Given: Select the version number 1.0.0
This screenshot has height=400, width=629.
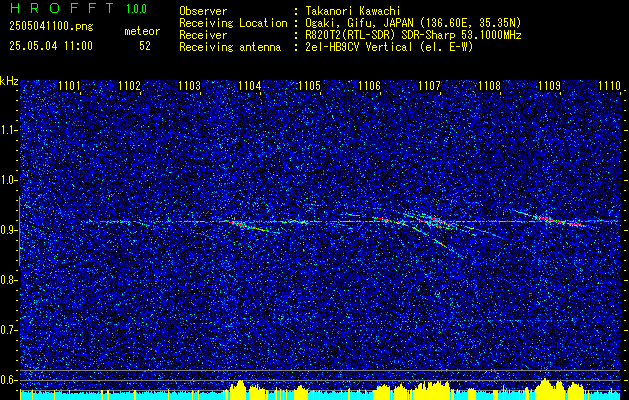Looking at the screenshot, I should [136, 9].
